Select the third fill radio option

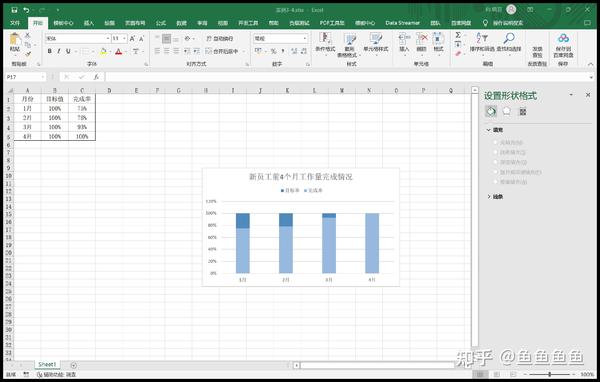(496, 162)
